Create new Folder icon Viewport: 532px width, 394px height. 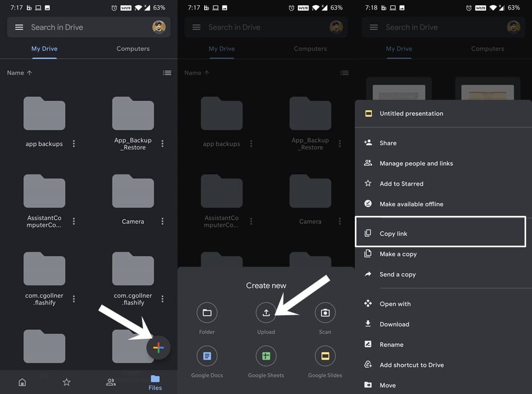[x=207, y=313]
